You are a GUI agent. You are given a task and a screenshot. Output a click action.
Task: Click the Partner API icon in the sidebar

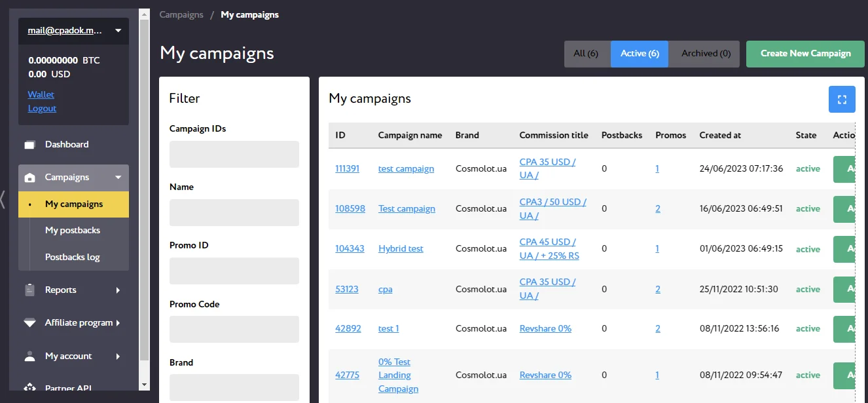coord(29,389)
